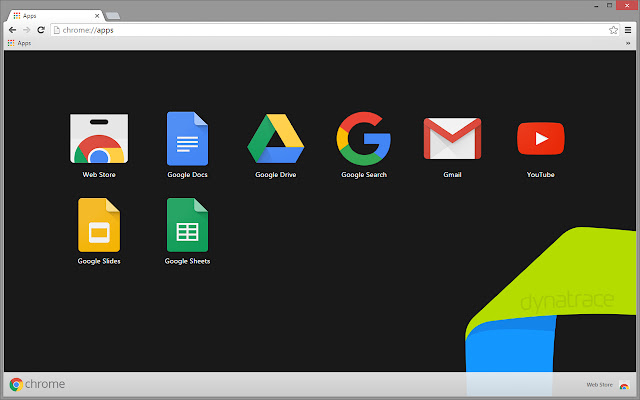Click the forward navigation arrow
This screenshot has height=400, width=640.
[27, 30]
